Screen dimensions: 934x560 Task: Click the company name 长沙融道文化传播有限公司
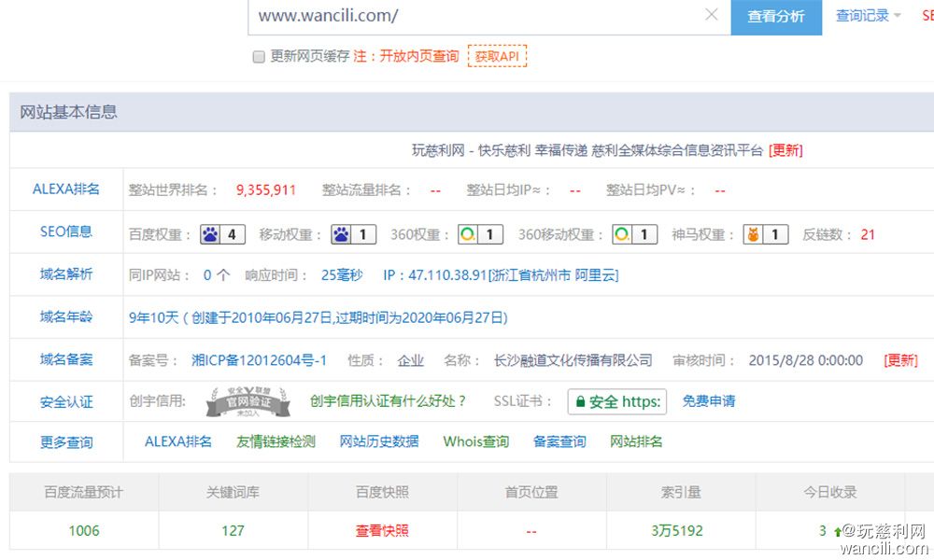(573, 360)
